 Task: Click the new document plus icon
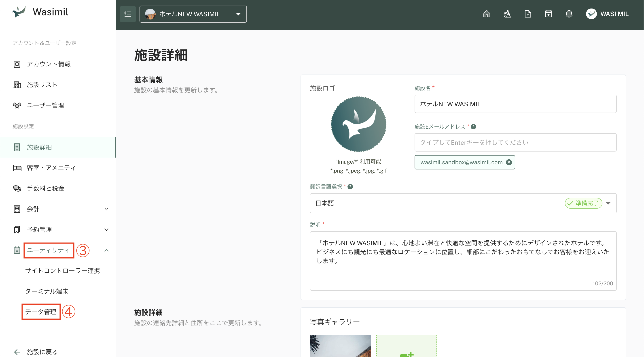(528, 14)
